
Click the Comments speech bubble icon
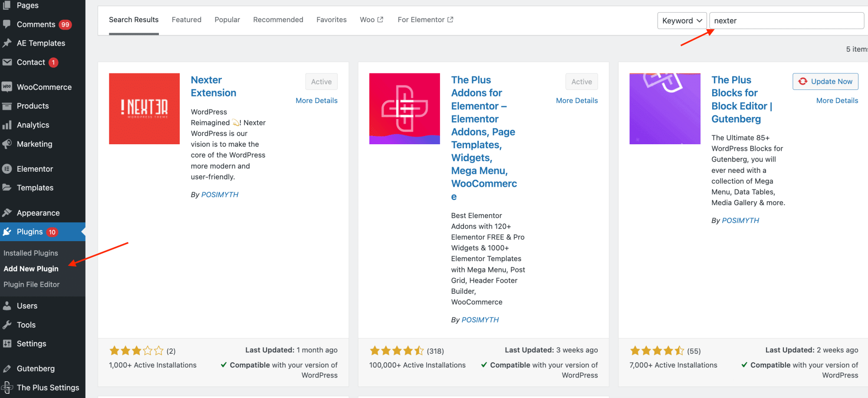tap(7, 24)
